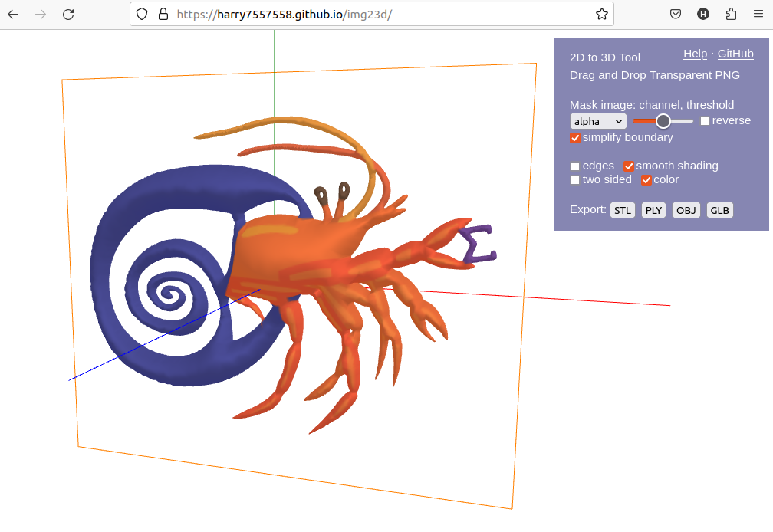
Task: Open the Help link
Action: 695,54
